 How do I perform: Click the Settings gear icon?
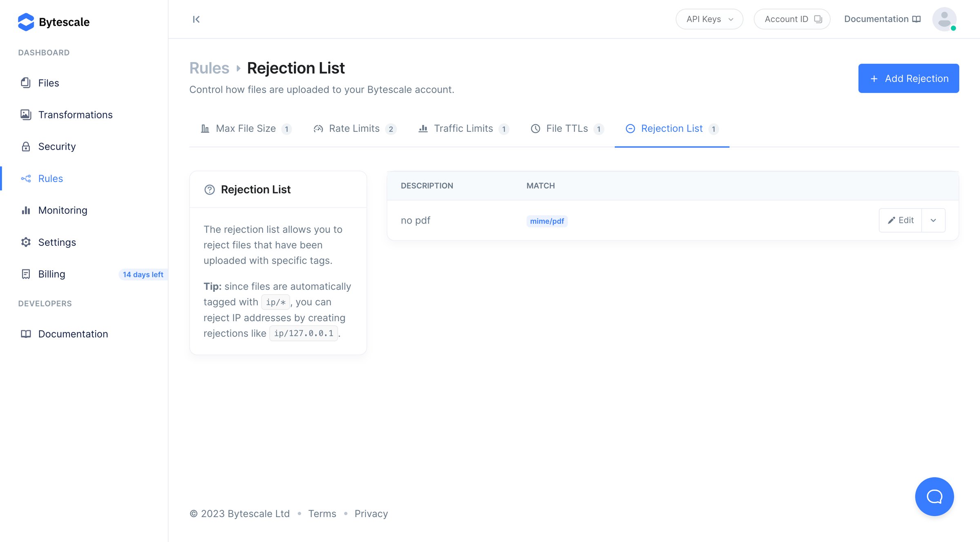point(26,242)
